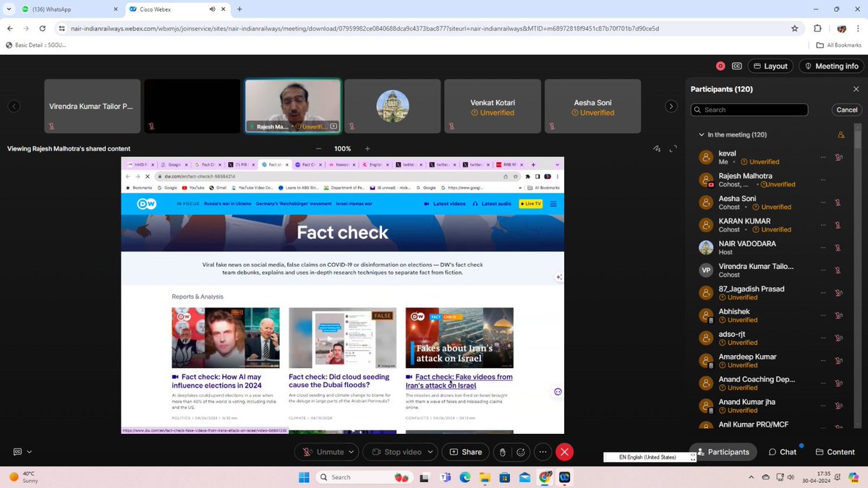Select Venkat Kotari's video tile
Screen dimensions: 868x488
pyautogui.click(x=492, y=106)
